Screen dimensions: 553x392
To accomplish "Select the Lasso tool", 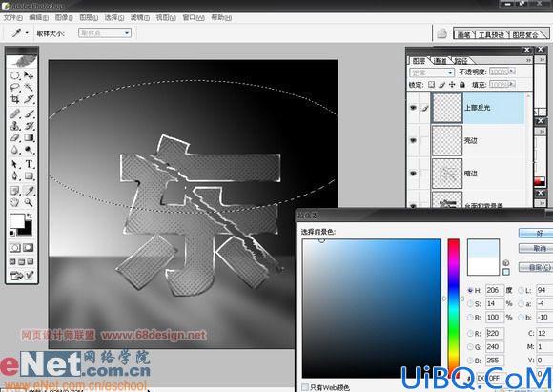I will 14,87.
